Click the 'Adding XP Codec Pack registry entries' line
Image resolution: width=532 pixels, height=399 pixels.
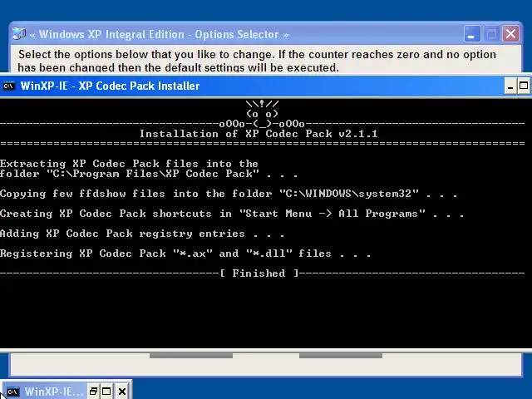pyautogui.click(x=142, y=234)
